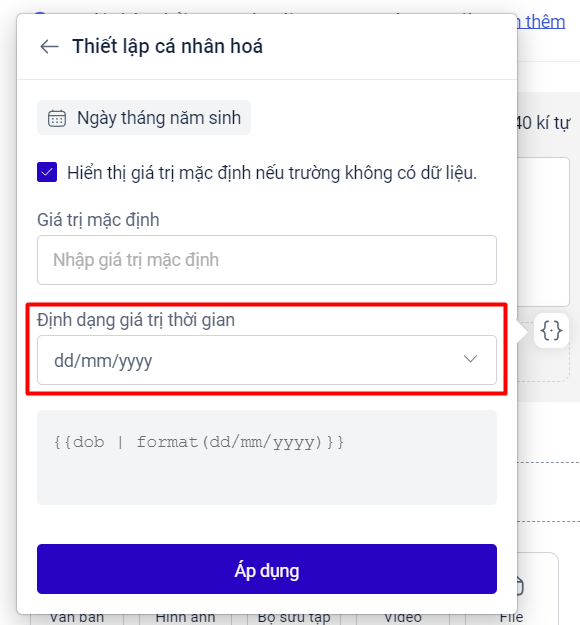Switch to the 'Hình ảnh' tab
580x625 pixels.
[x=185, y=618]
